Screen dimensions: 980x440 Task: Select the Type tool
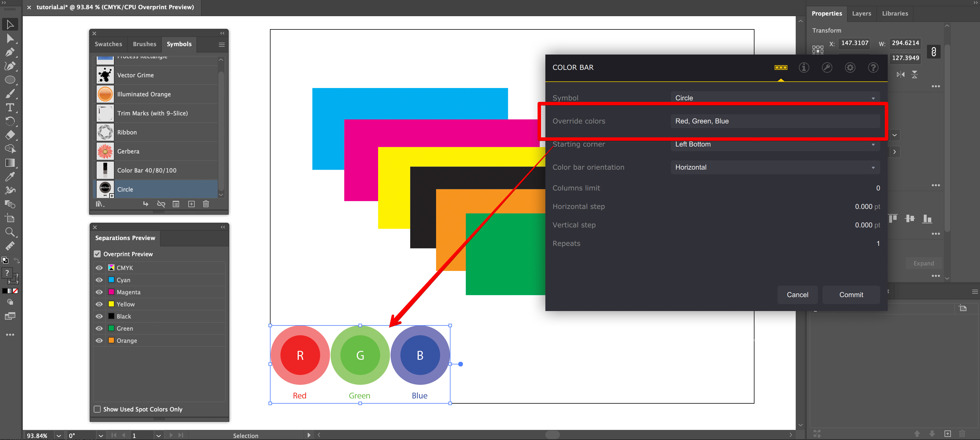pyautogui.click(x=10, y=107)
